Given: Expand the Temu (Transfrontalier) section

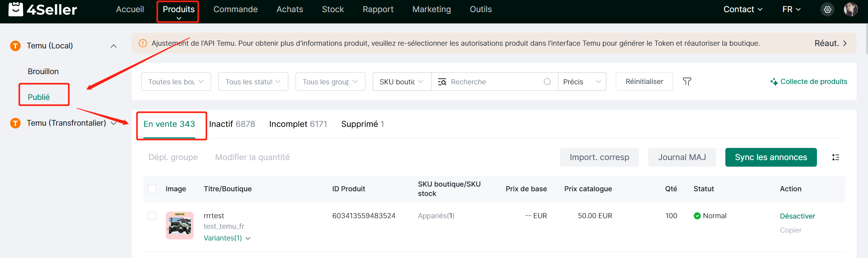Looking at the screenshot, I should coord(113,123).
